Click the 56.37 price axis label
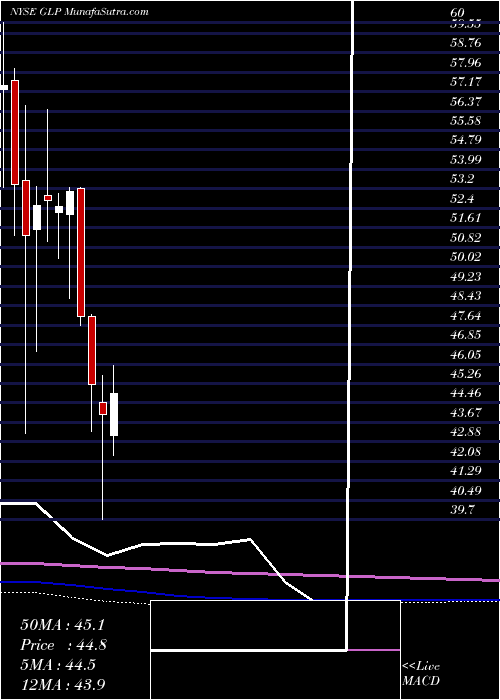The width and height of the screenshot is (500, 700). (x=465, y=102)
